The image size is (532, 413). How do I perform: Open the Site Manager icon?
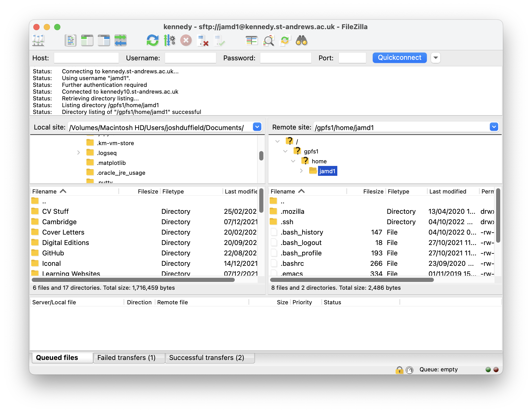(39, 41)
